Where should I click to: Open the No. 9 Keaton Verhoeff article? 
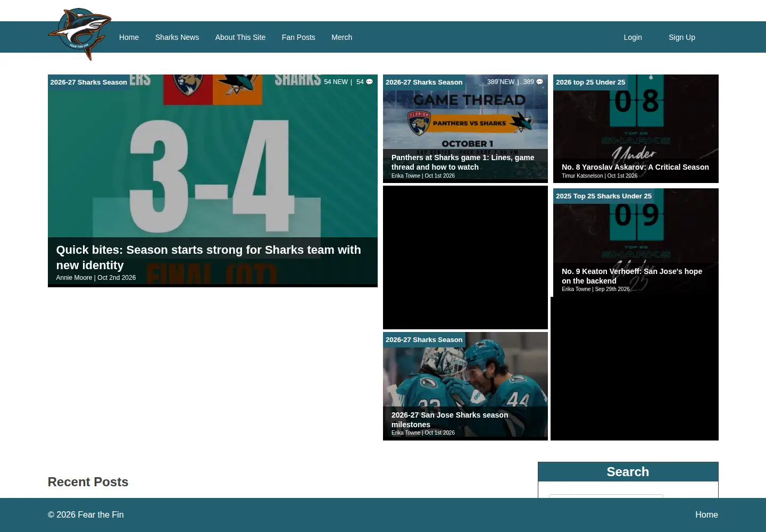pyautogui.click(x=632, y=276)
